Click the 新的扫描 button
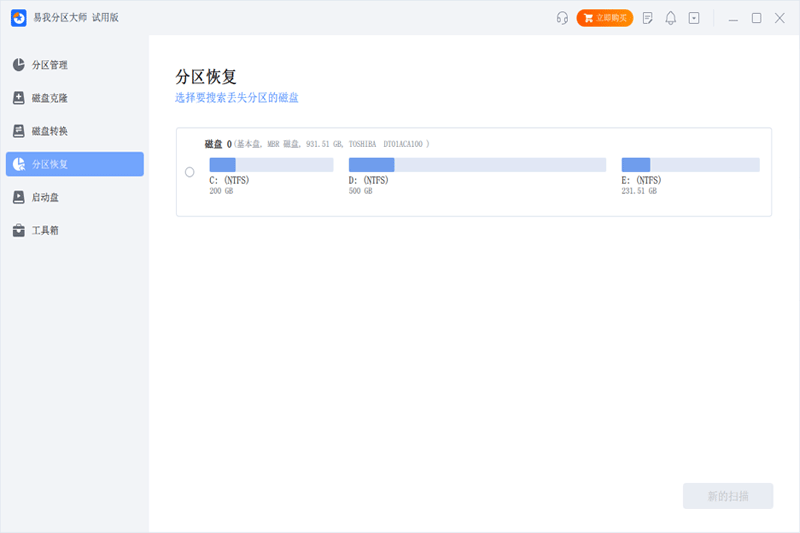 pos(727,496)
